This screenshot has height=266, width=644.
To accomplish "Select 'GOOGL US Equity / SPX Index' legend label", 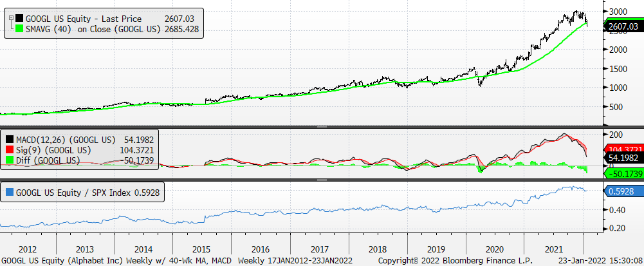I will [x=73, y=192].
